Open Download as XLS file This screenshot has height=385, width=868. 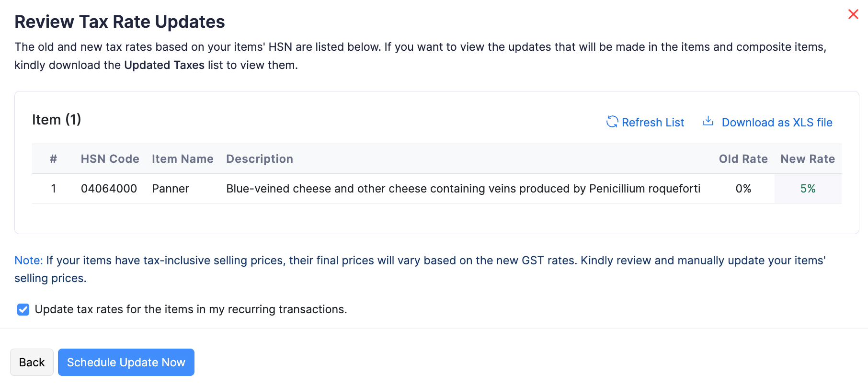point(777,122)
